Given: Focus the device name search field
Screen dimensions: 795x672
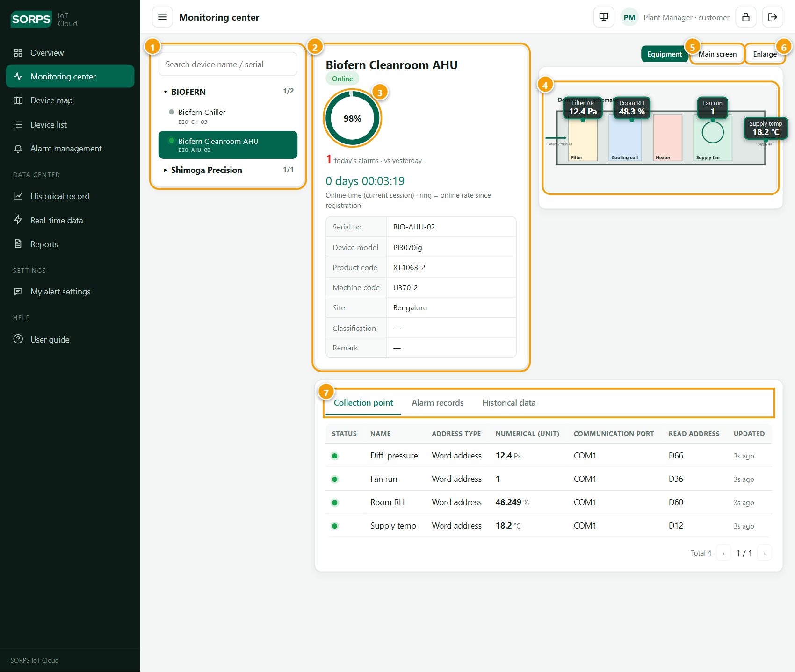Looking at the screenshot, I should pos(228,64).
